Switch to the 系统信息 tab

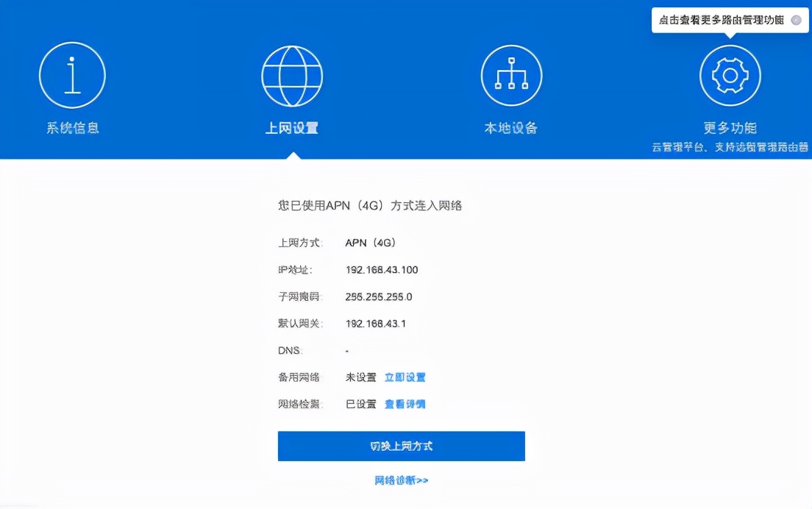coord(72,127)
